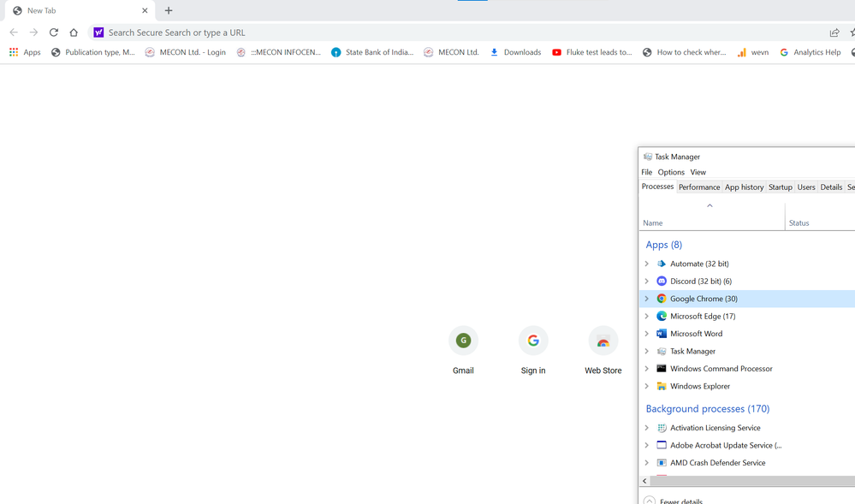Open the wevn analytics bookmark
The height and width of the screenshot is (504, 855).
(752, 52)
